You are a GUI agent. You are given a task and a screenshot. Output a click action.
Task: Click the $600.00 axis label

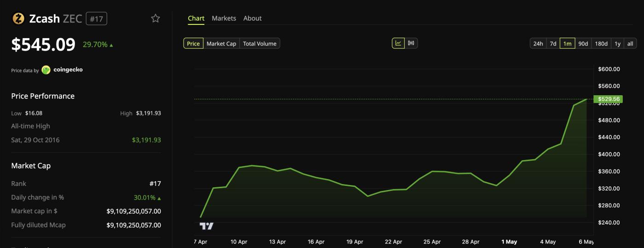coord(609,69)
